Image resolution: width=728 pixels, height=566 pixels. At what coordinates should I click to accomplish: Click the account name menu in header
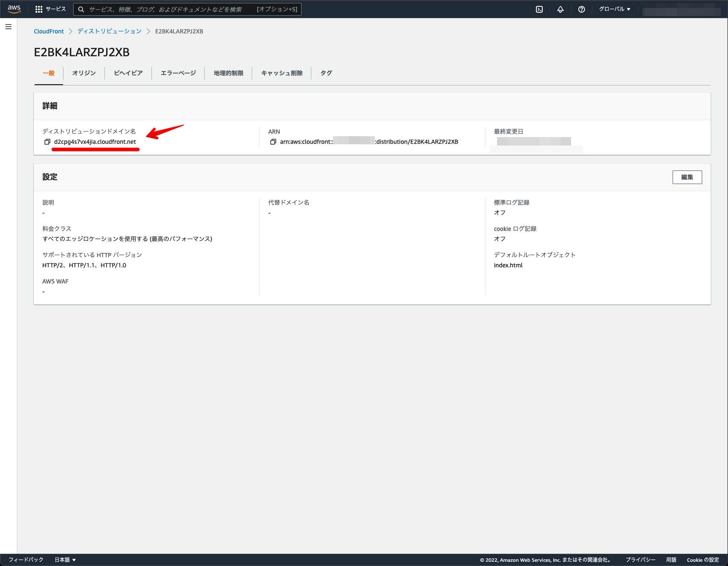point(681,9)
